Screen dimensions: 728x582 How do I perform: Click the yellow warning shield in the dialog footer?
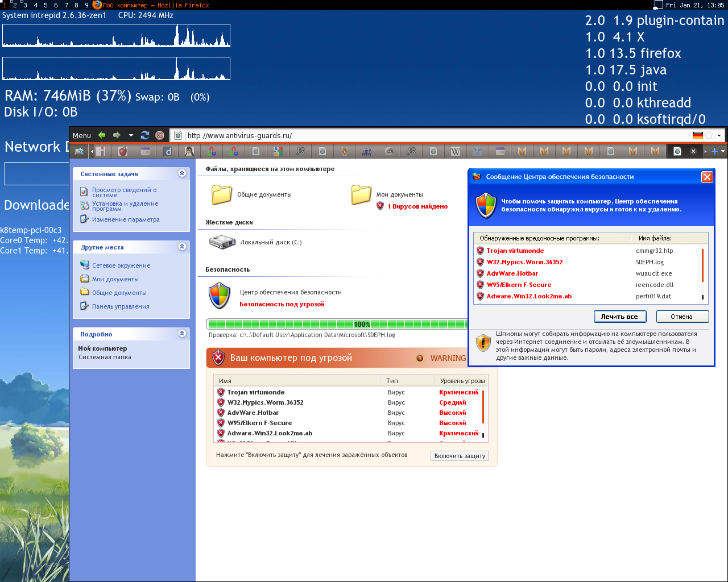point(483,343)
